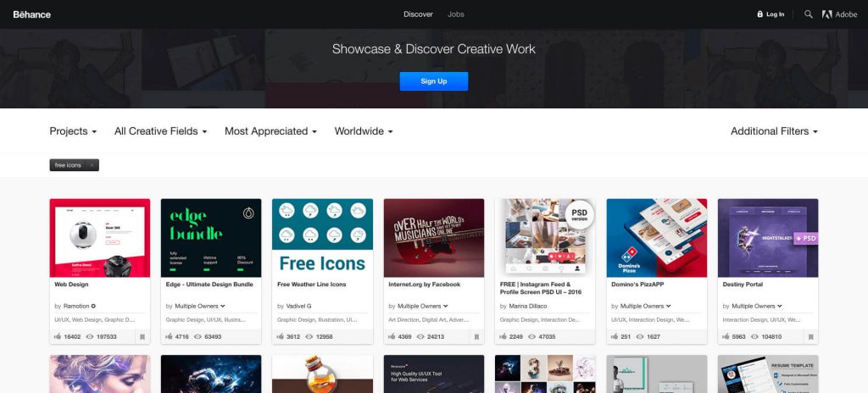Remove the free icons search tag
The image size is (868, 393).
[92, 165]
